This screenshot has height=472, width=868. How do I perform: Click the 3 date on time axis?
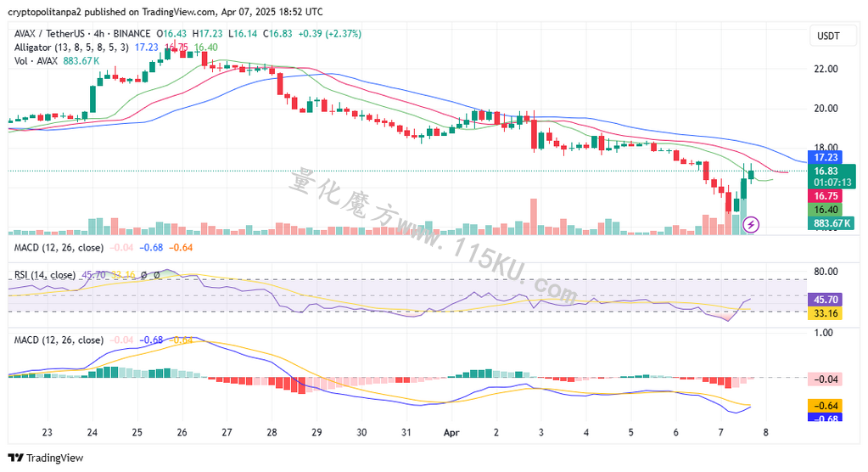pyautogui.click(x=540, y=433)
